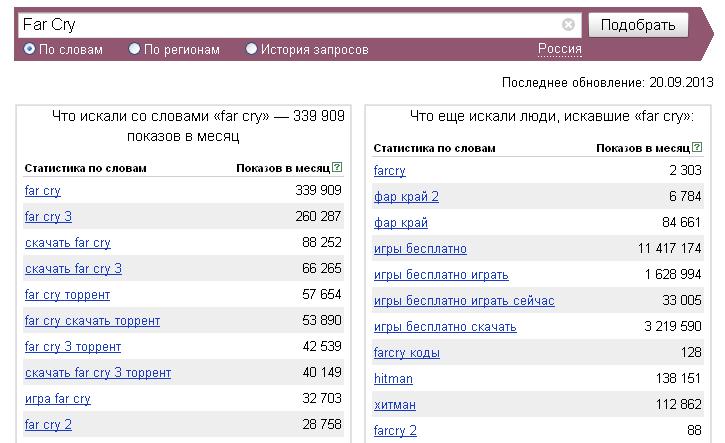Viewport: 725px width, 443px height.
Task: Open the 'скачать far cry 3 торрент' link
Action: tap(98, 373)
